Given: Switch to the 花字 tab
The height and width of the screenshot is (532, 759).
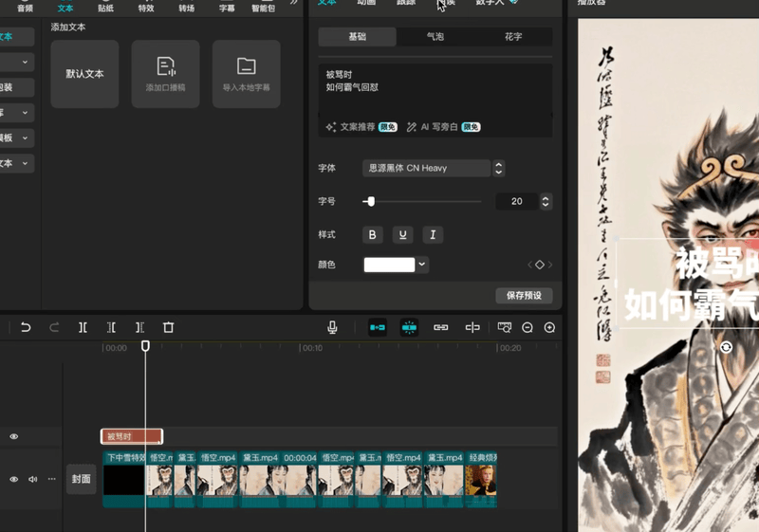Looking at the screenshot, I should pos(512,37).
